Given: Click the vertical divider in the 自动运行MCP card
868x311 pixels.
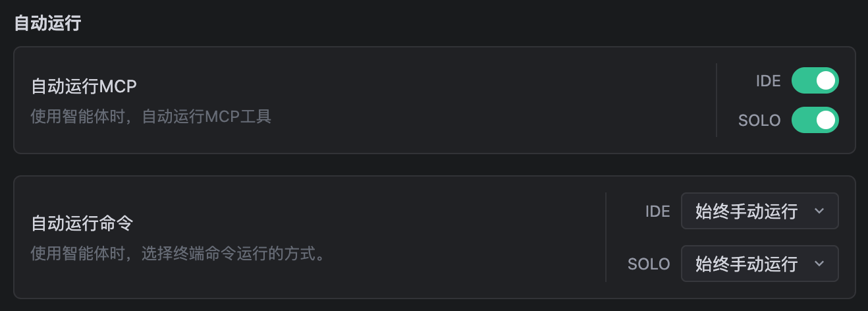Looking at the screenshot, I should coord(717,100).
